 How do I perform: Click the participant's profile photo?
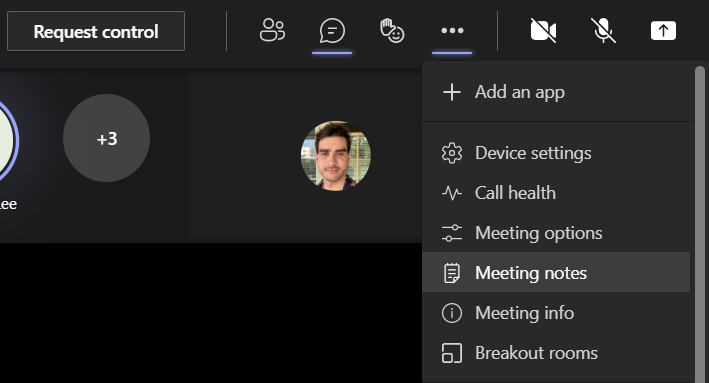[336, 155]
